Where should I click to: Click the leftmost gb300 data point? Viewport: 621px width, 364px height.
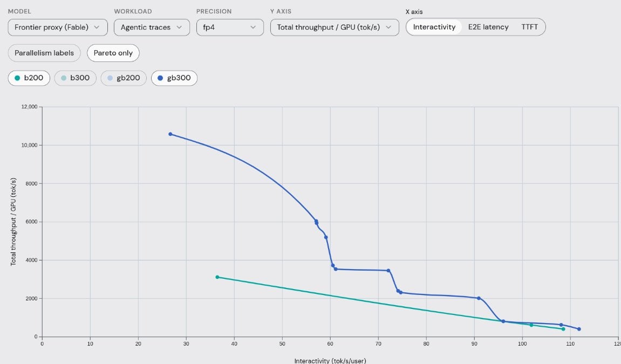point(170,134)
